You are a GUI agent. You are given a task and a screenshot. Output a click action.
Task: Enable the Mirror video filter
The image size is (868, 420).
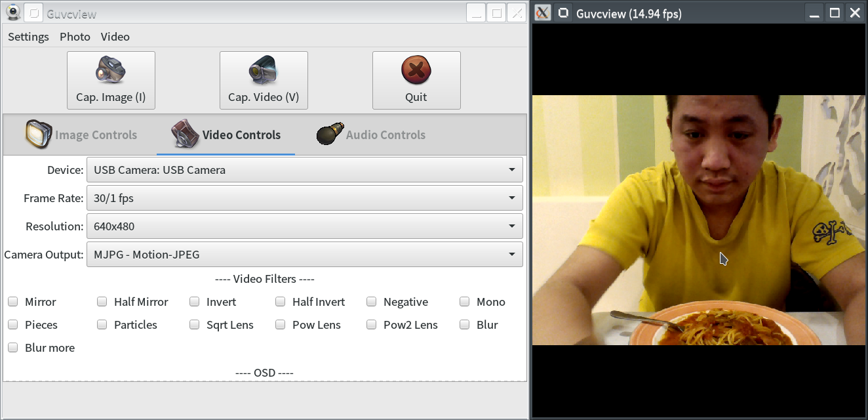point(12,301)
